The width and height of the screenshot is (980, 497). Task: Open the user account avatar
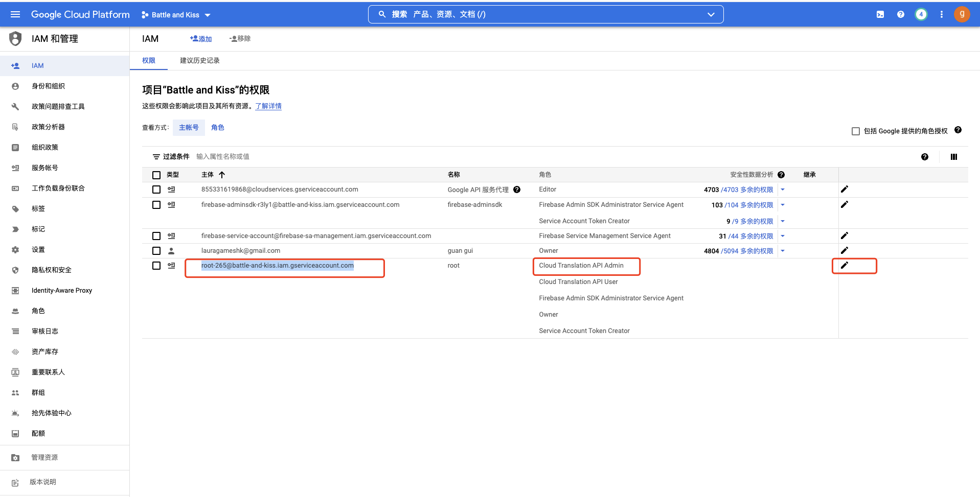(x=962, y=14)
